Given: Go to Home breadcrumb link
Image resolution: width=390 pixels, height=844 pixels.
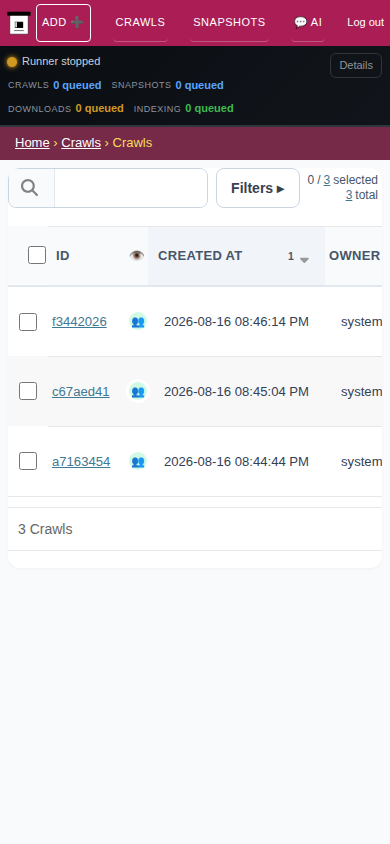Looking at the screenshot, I should click(x=32, y=143).
